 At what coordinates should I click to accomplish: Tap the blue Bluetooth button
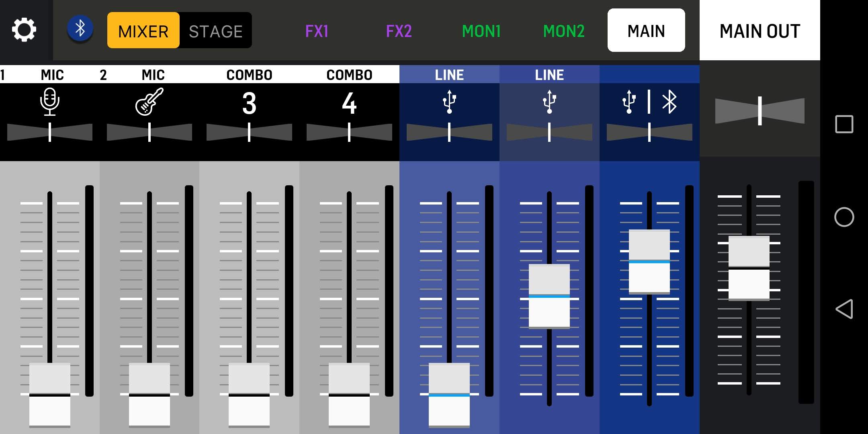80,29
